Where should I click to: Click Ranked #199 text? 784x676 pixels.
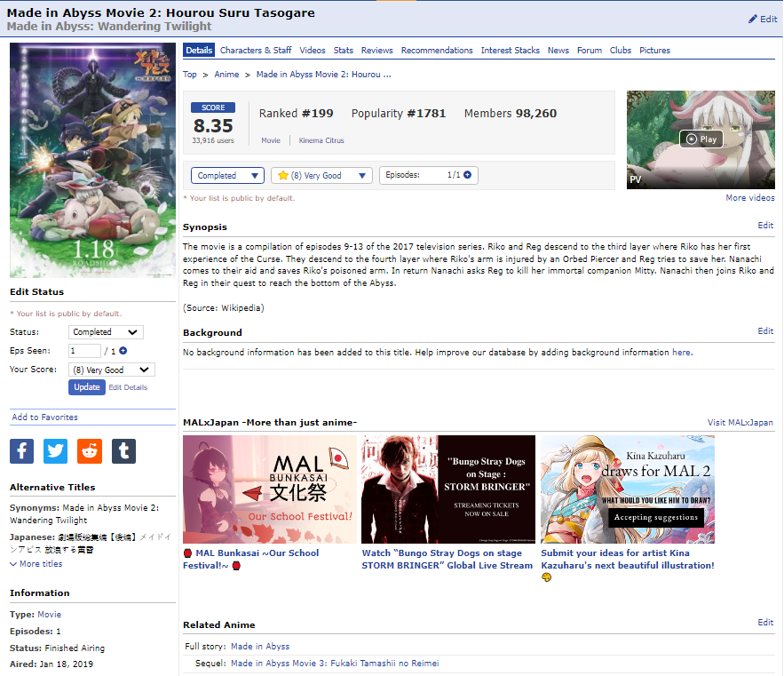(296, 114)
